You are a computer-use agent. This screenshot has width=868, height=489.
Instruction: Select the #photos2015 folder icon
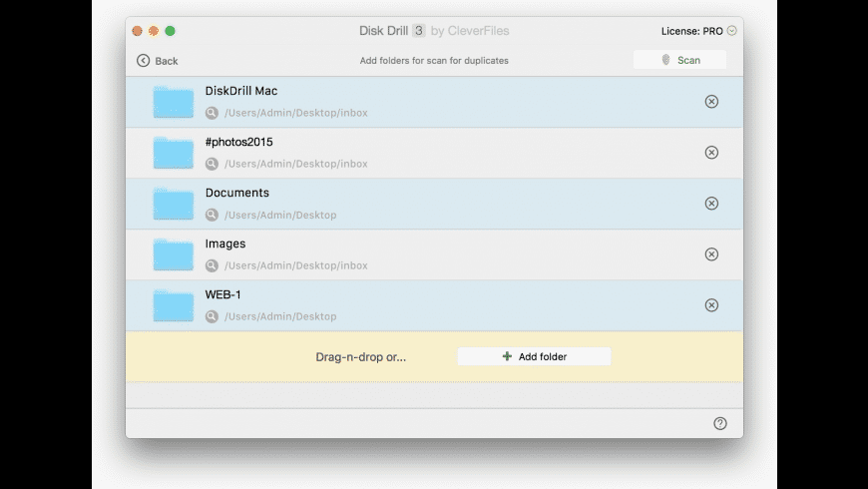coord(173,153)
